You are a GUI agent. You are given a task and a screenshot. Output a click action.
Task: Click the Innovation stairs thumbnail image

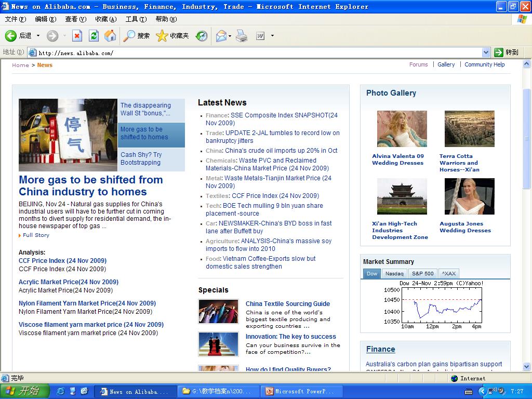(218, 344)
